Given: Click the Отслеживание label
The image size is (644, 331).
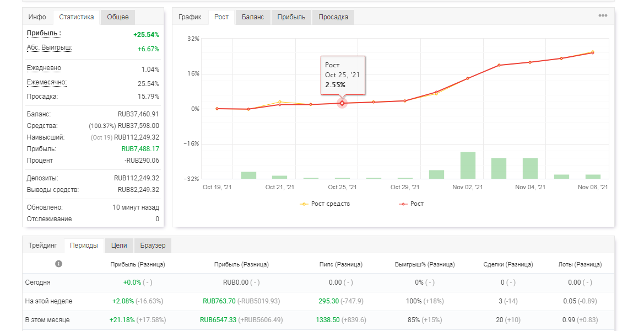Looking at the screenshot, I should [49, 219].
